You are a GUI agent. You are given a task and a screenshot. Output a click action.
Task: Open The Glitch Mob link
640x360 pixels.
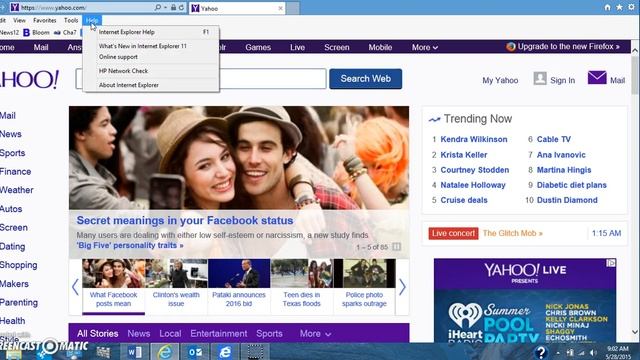coord(513,233)
